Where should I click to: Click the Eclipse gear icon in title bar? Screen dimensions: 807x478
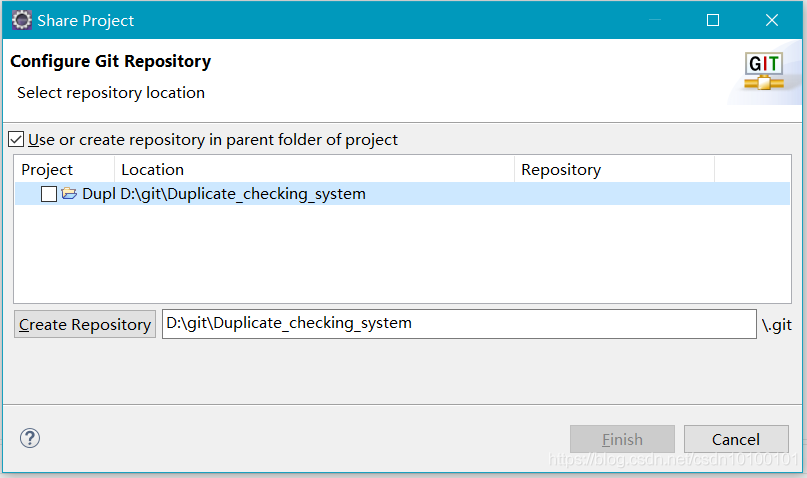(x=22, y=21)
